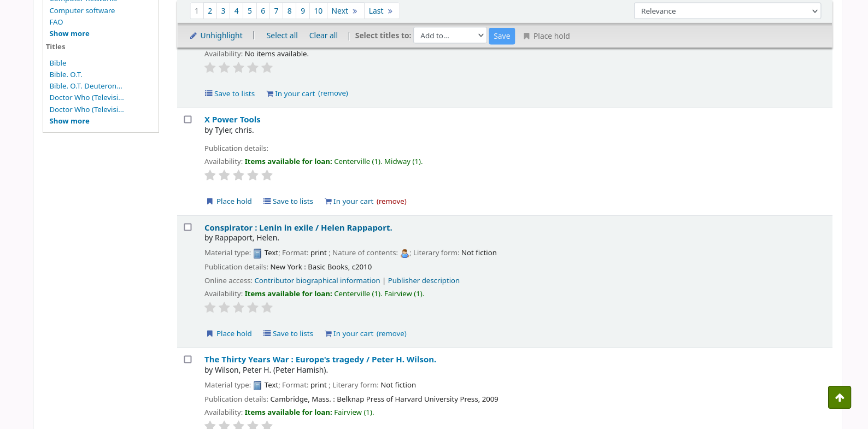Viewport: 868px width, 429px height.
Task: Open the Relevance sort dropdown
Action: [727, 11]
